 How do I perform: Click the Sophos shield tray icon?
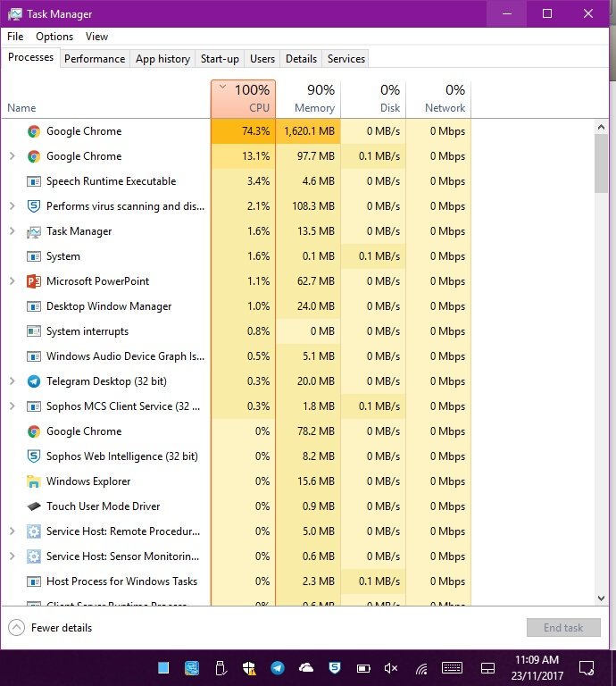pos(335,667)
